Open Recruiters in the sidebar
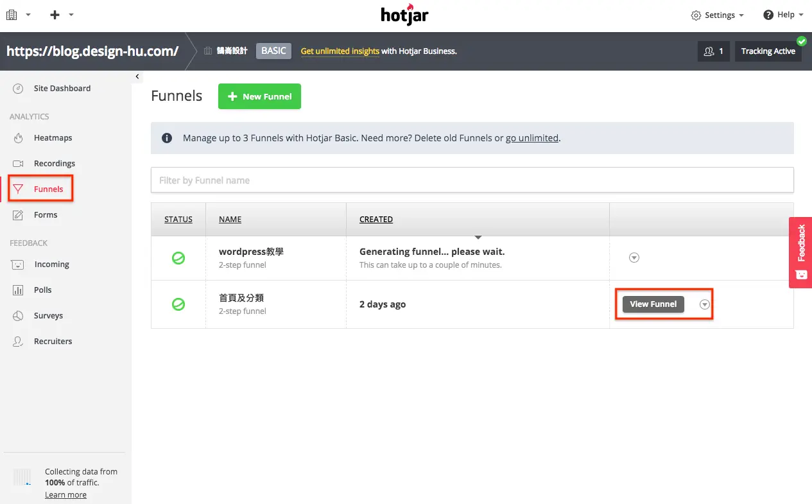Image resolution: width=812 pixels, height=504 pixels. (53, 342)
